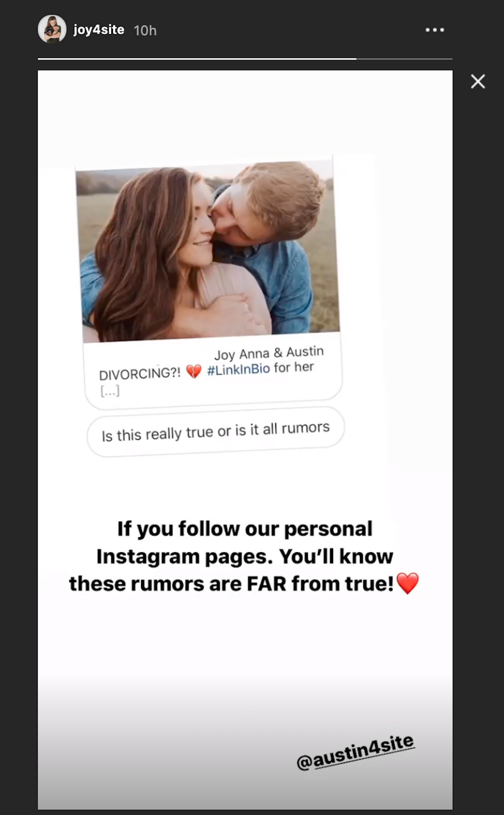Click the "Instagram pages. You'll know" line
Image resolution: width=504 pixels, height=815 pixels.
click(245, 557)
